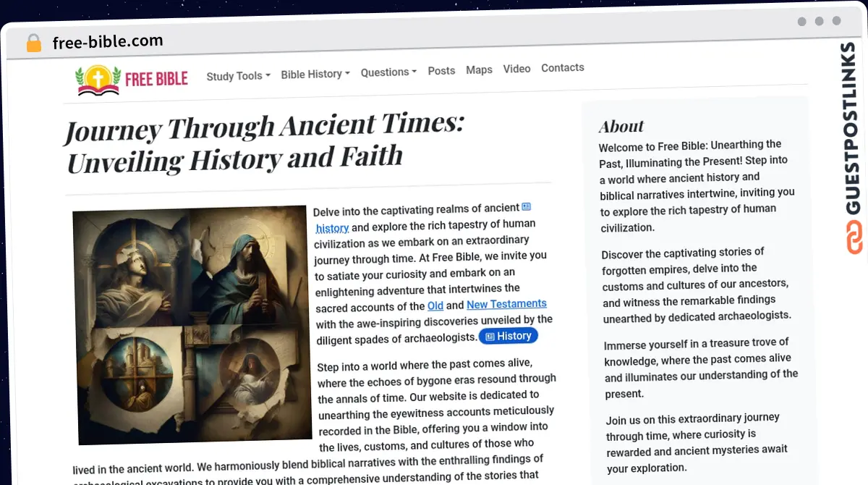Image resolution: width=868 pixels, height=485 pixels.
Task: Click the About sidebar heading
Action: (621, 126)
